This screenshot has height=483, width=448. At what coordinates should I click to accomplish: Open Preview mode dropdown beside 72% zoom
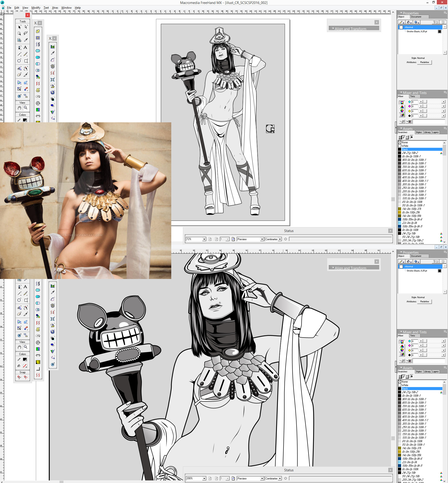(x=262, y=239)
